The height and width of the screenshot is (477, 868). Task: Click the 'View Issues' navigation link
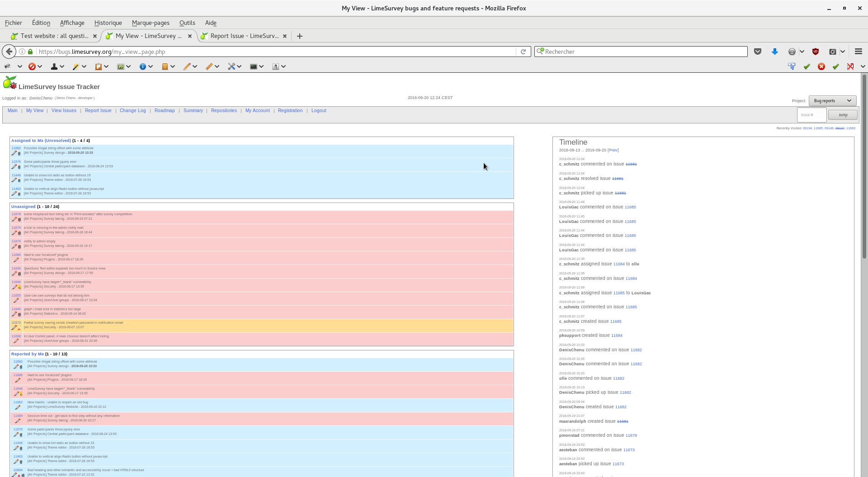pyautogui.click(x=64, y=111)
